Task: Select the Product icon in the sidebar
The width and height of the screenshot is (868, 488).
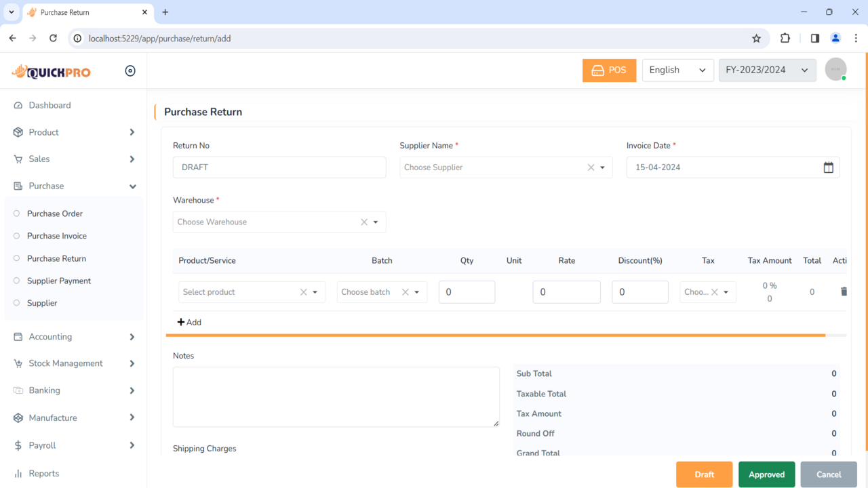Action: tap(18, 132)
